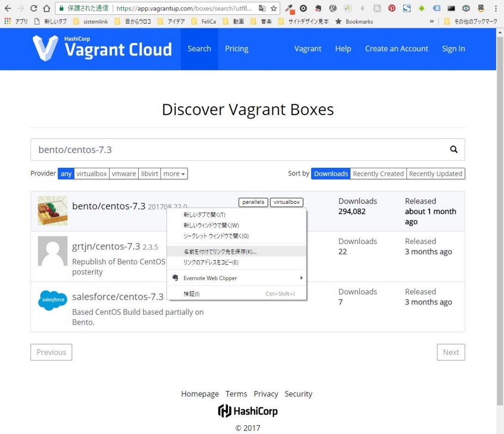The image size is (504, 434).
Task: Click the eye-shaped extension icon
Action: point(466,8)
